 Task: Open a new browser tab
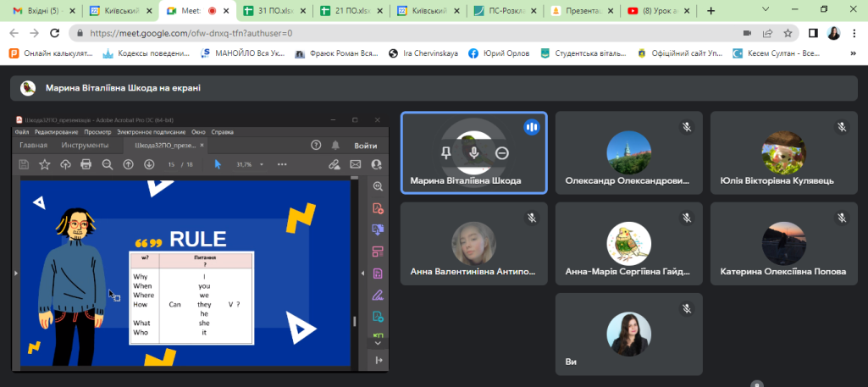coord(710,11)
